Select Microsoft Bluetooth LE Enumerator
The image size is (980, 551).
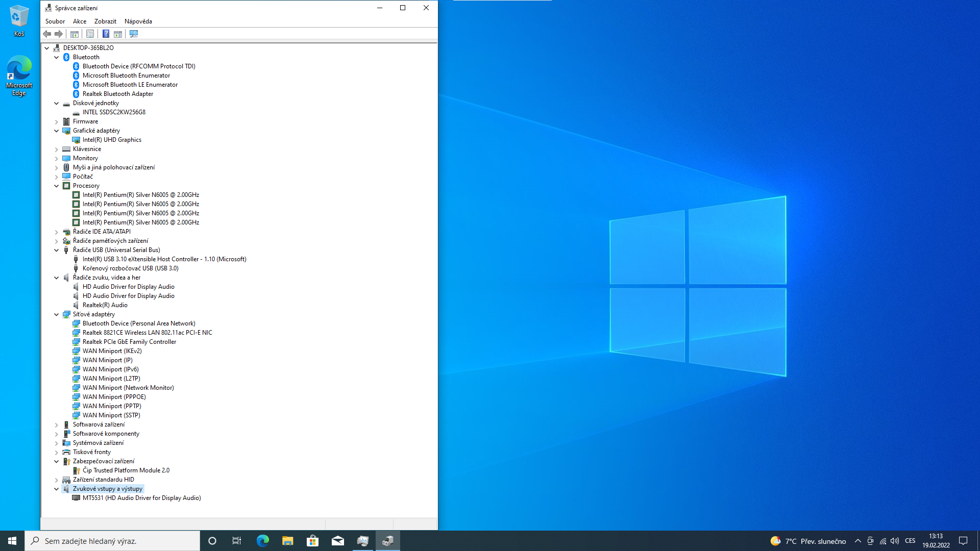[x=130, y=85]
